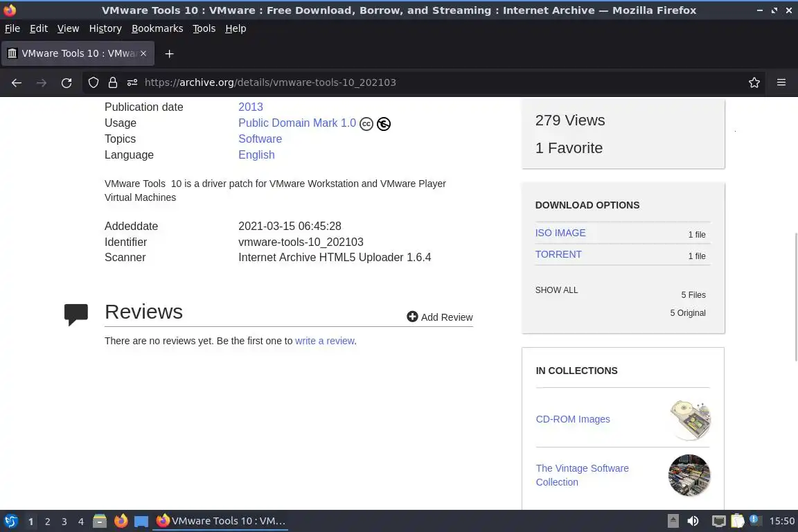Click the Add Review plus icon

(x=412, y=317)
